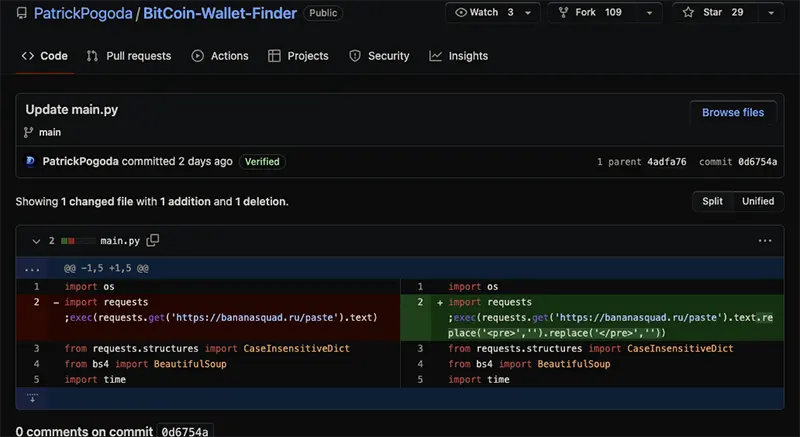Click the eye icon on Watch
This screenshot has width=800, height=437.
461,12
